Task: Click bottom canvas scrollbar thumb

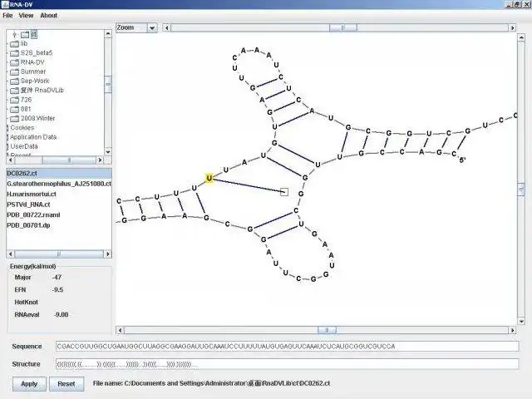Action: pos(327,330)
